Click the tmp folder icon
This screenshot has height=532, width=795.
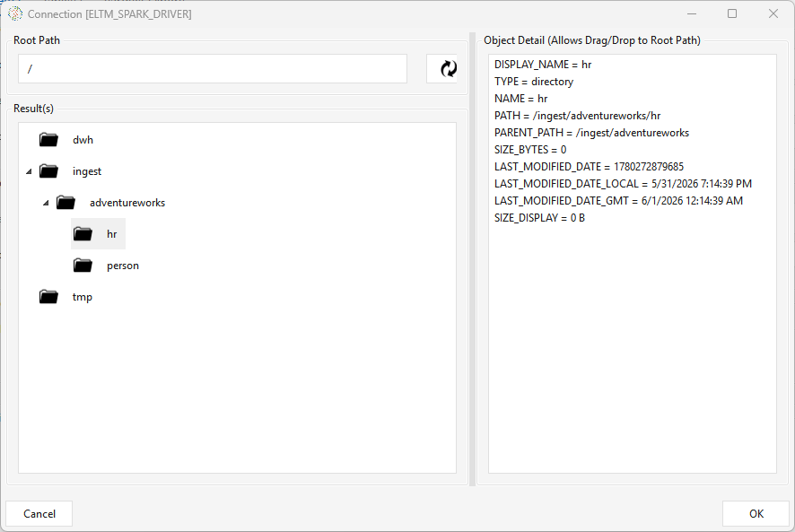coord(48,297)
